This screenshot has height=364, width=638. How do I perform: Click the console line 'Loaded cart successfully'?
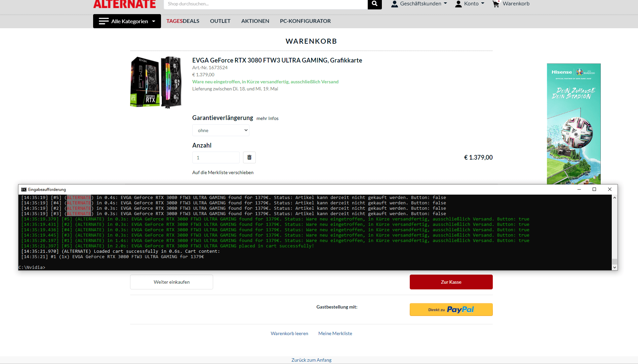point(120,251)
